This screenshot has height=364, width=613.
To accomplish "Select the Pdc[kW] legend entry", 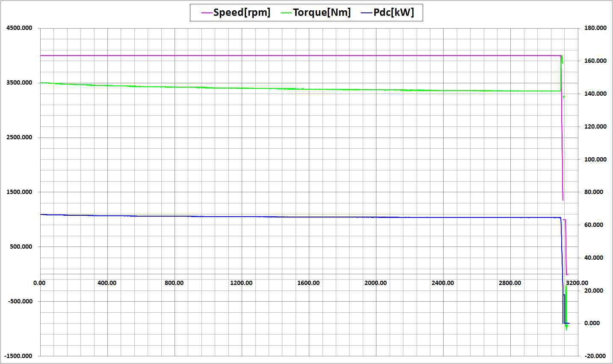I will [x=388, y=12].
